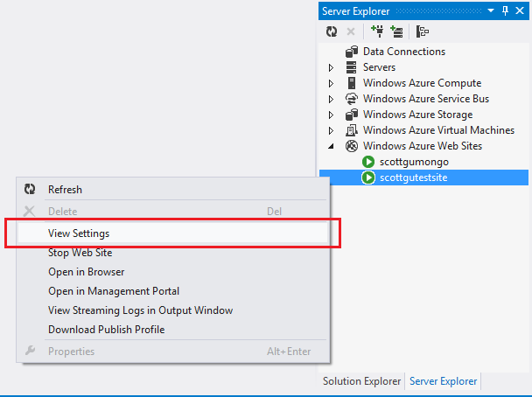Expand the Windows Azure Compute node
The image size is (532, 397).
point(331,83)
